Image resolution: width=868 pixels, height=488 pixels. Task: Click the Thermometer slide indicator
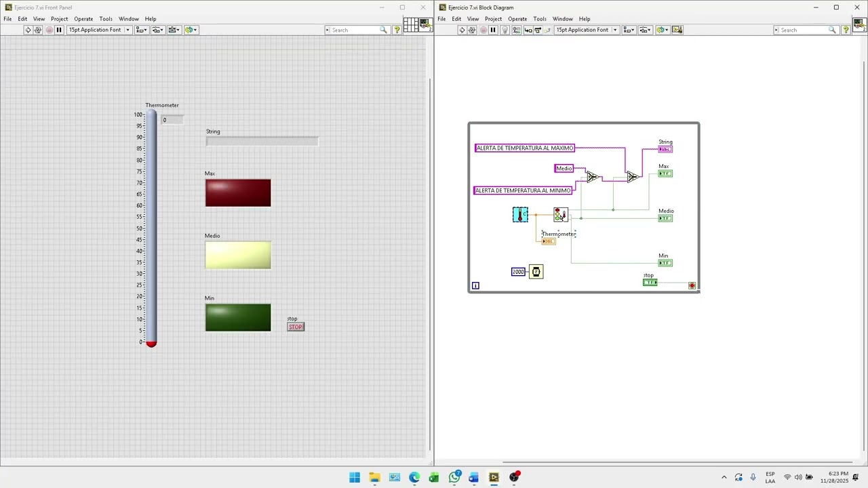pos(151,229)
